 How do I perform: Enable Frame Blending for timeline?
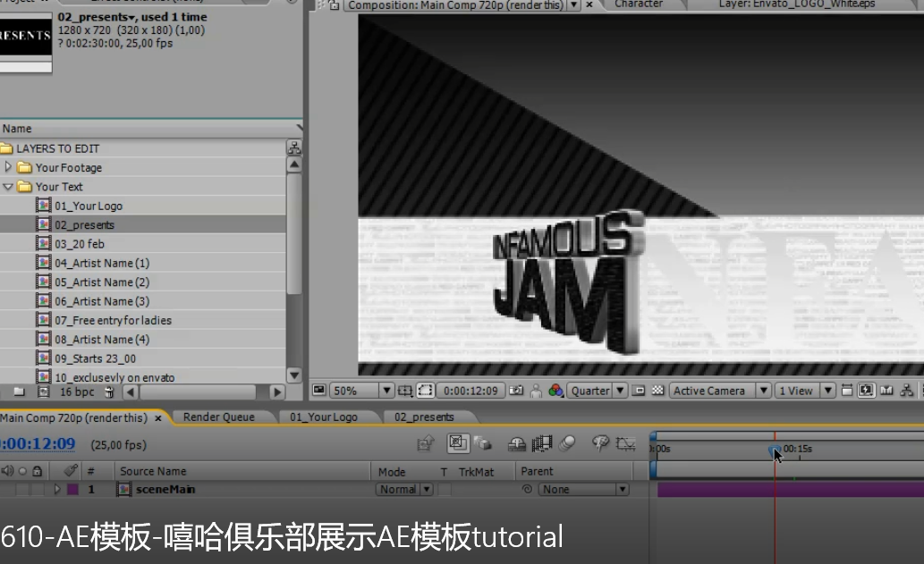541,443
